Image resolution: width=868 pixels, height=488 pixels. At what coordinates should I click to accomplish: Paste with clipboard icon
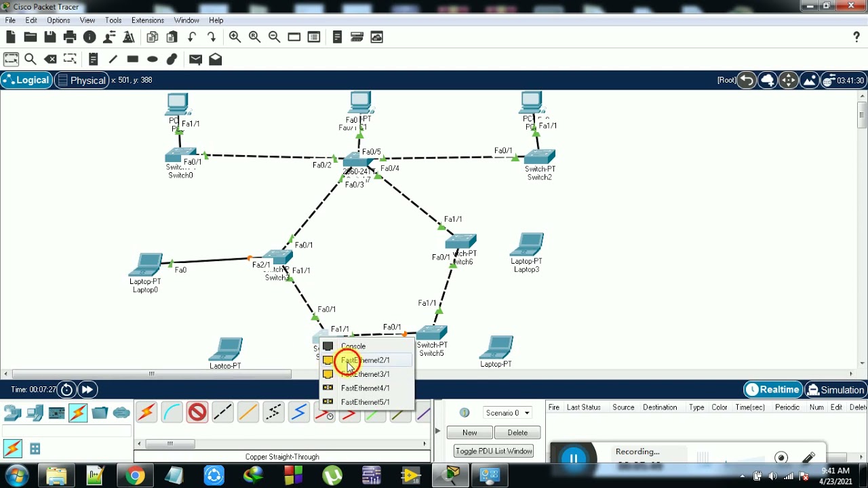(x=172, y=37)
